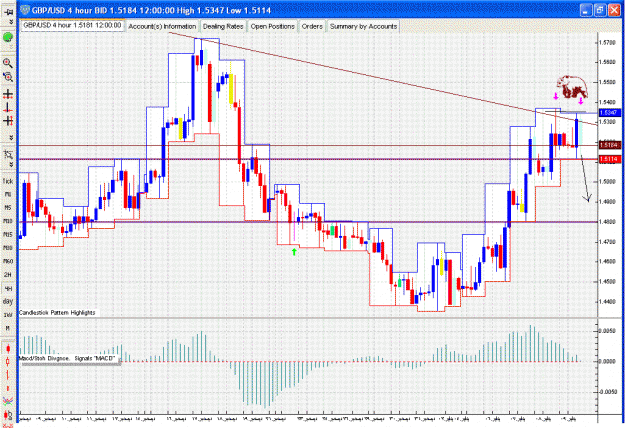Image resolution: width=625 pixels, height=428 pixels.
Task: Switch to the Dealing Rates tab
Action: (223, 26)
